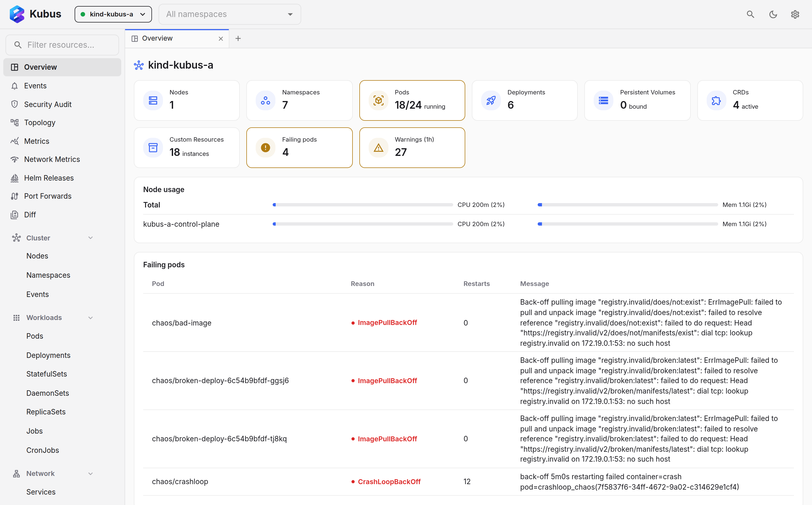Click the Persistent Volumes card icon
The height and width of the screenshot is (505, 812).
pyautogui.click(x=604, y=100)
